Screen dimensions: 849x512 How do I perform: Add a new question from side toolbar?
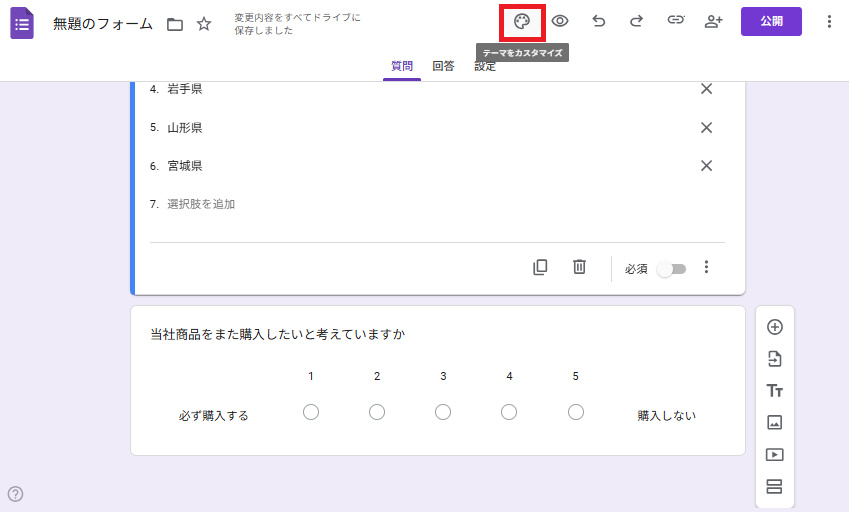(774, 327)
